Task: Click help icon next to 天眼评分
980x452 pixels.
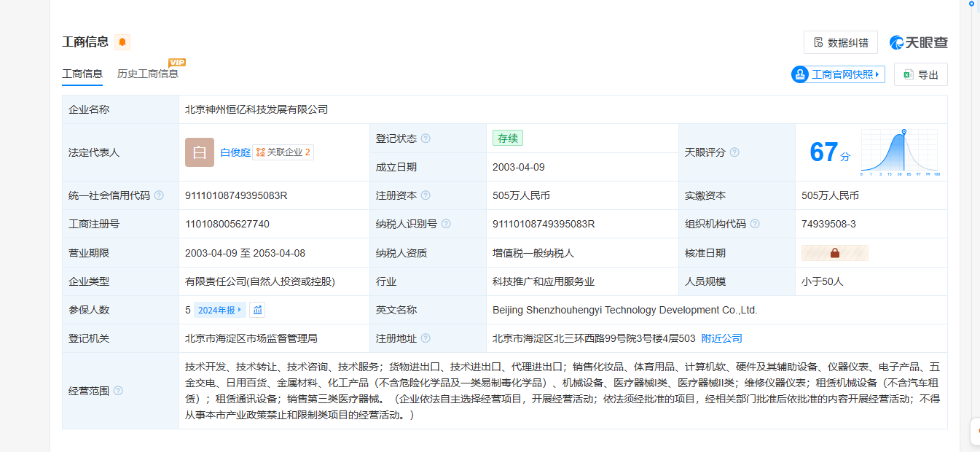Action: [734, 152]
